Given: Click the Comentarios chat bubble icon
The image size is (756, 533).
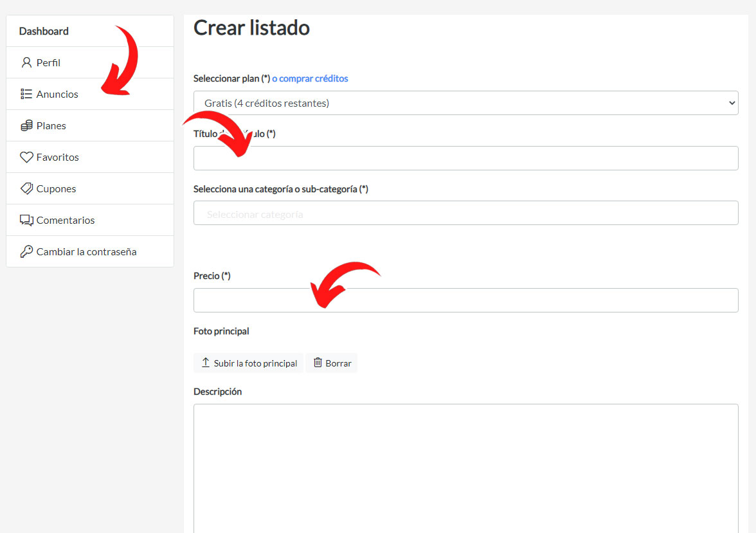Looking at the screenshot, I should point(26,221).
